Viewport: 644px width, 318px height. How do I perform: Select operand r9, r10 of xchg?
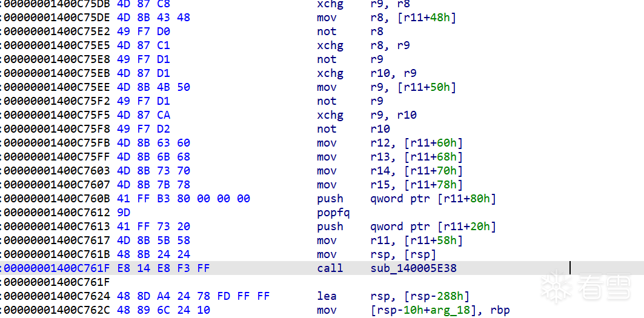tap(393, 115)
